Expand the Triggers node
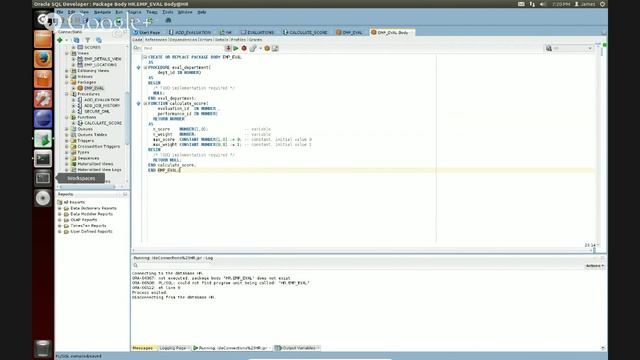 point(67,140)
